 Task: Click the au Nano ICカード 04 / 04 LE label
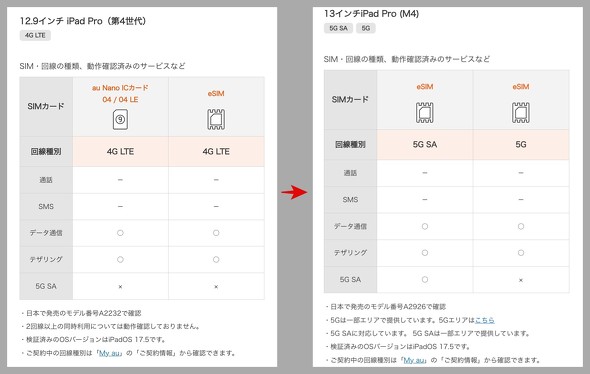[x=120, y=94]
